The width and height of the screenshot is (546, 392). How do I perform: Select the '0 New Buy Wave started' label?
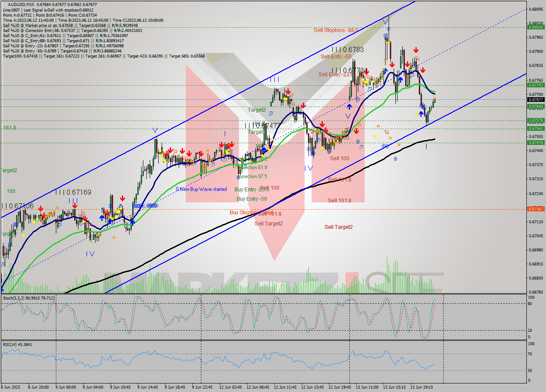201,189
